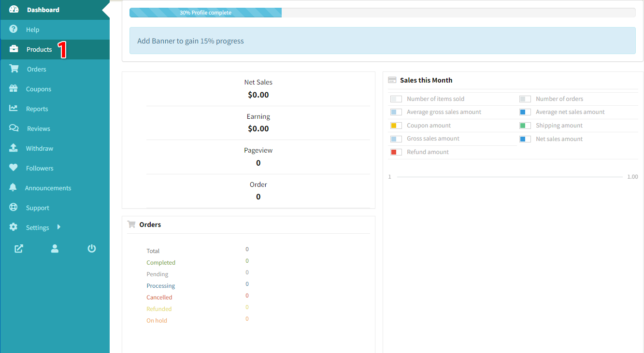Click the Support lifebuoy icon

(x=14, y=208)
